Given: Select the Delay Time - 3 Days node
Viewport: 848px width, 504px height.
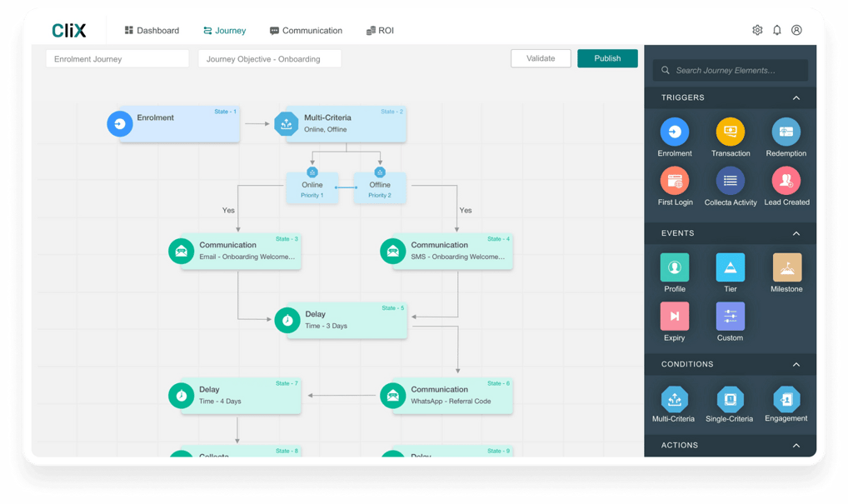Looking at the screenshot, I should tap(347, 320).
